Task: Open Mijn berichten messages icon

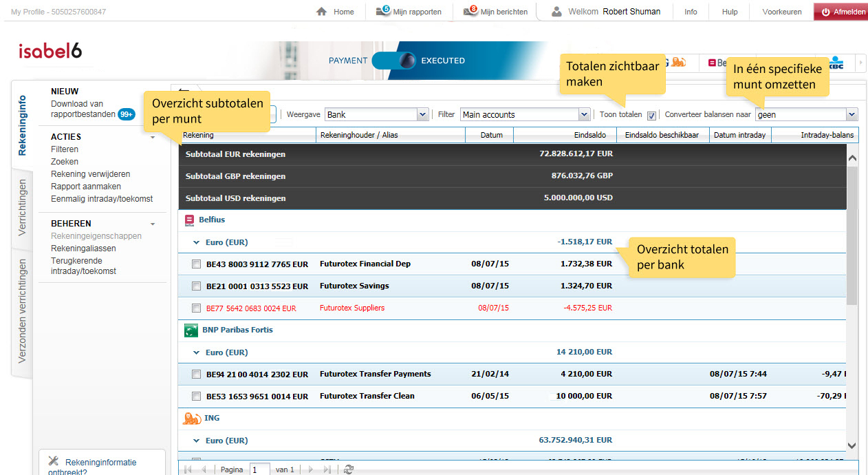Action: pos(470,11)
